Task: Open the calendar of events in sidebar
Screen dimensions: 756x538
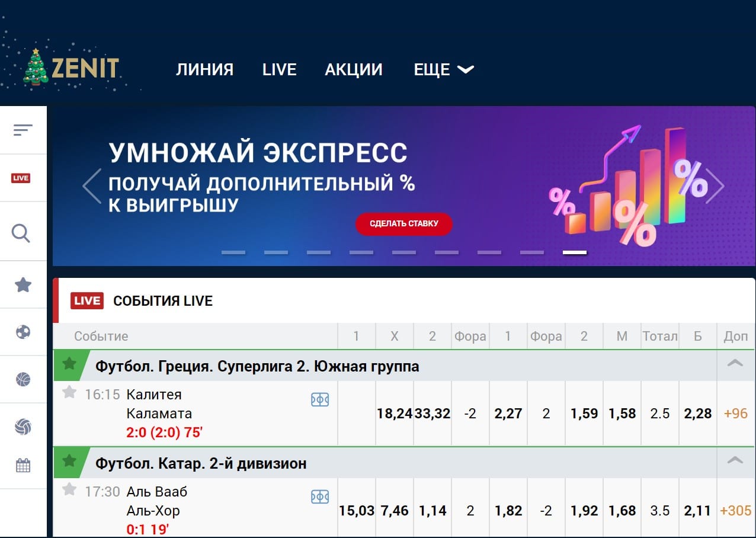Action: (x=23, y=466)
